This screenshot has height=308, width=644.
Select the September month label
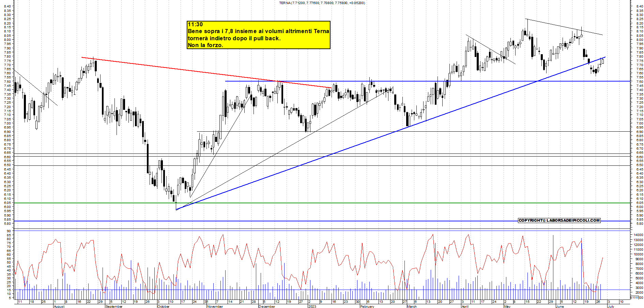(114, 306)
